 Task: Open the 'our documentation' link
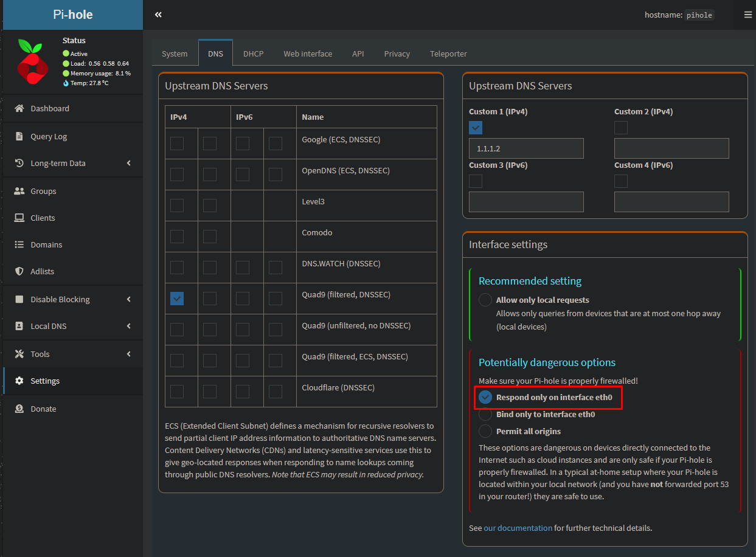coord(518,528)
